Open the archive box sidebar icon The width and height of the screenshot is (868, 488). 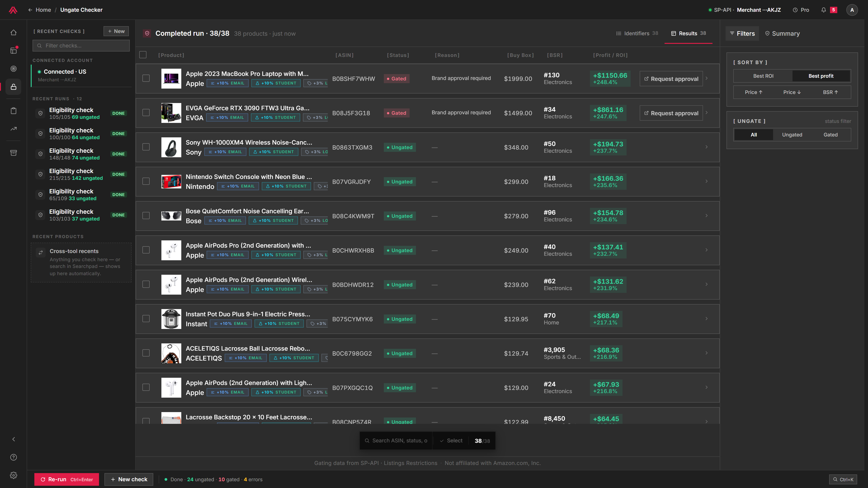(x=14, y=153)
